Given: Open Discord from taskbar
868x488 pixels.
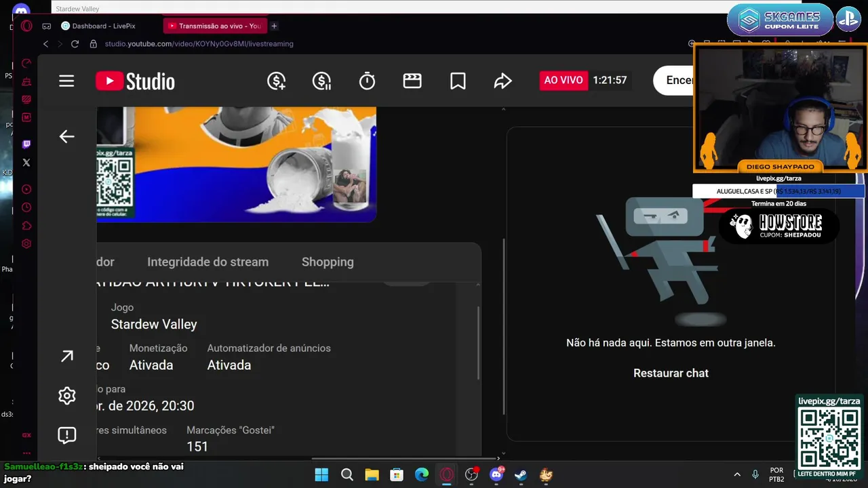Looking at the screenshot, I should [x=496, y=475].
